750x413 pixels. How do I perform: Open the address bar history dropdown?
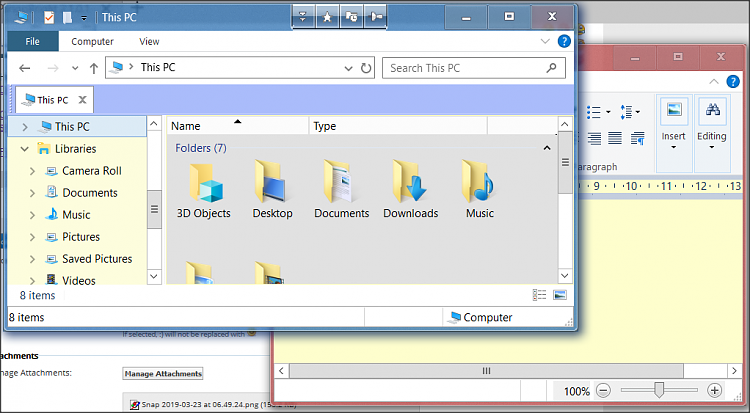348,68
